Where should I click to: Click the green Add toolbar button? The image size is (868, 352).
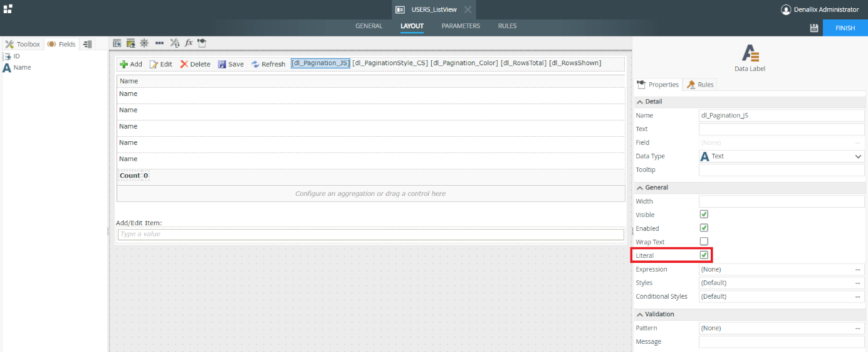(131, 64)
